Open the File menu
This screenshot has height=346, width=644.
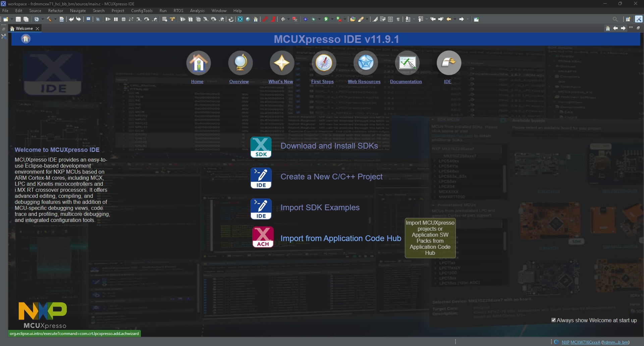click(x=5, y=11)
